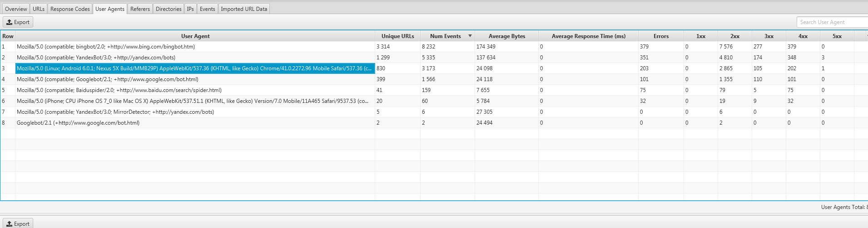Open the Events tab
Image resolution: width=868 pixels, height=228 pixels.
(x=208, y=9)
